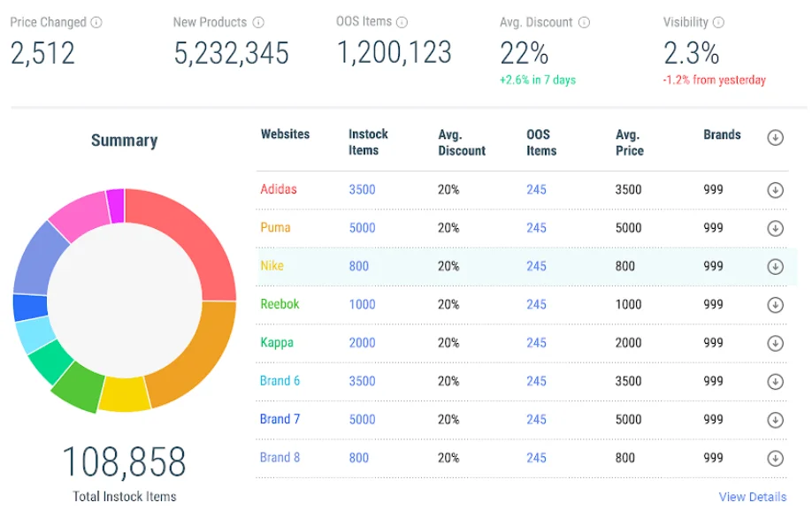Click the orange segment of donut chart
Image resolution: width=812 pixels, height=518 pixels.
[x=195, y=354]
